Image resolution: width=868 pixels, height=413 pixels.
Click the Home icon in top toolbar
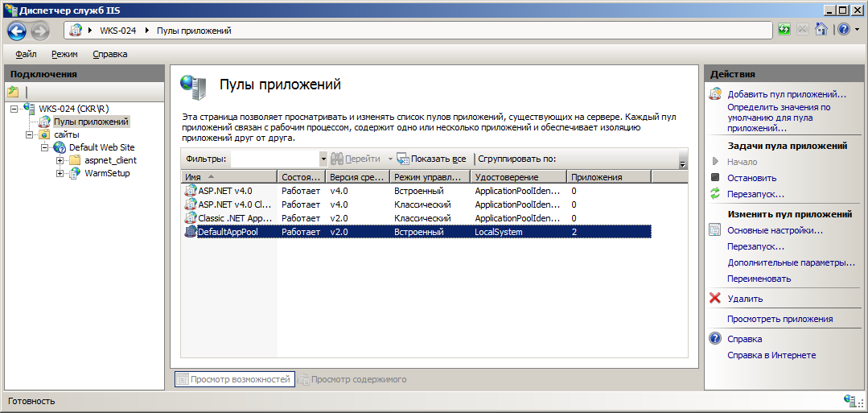pos(821,29)
